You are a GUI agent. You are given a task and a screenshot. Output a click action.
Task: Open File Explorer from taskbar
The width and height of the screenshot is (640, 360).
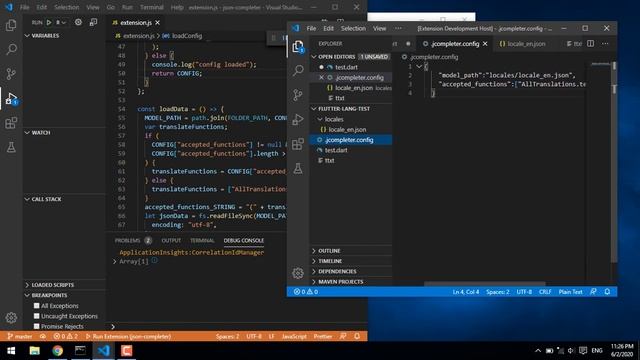pyautogui.click(x=34, y=351)
